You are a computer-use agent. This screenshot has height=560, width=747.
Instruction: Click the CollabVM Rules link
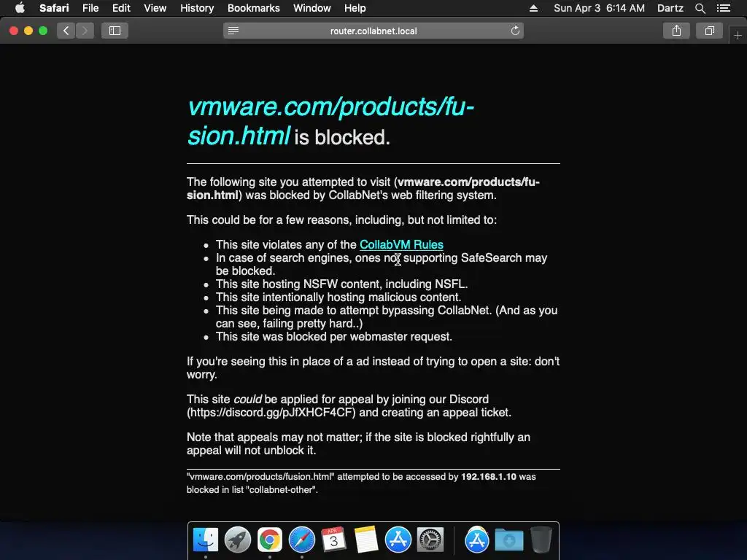pos(401,244)
